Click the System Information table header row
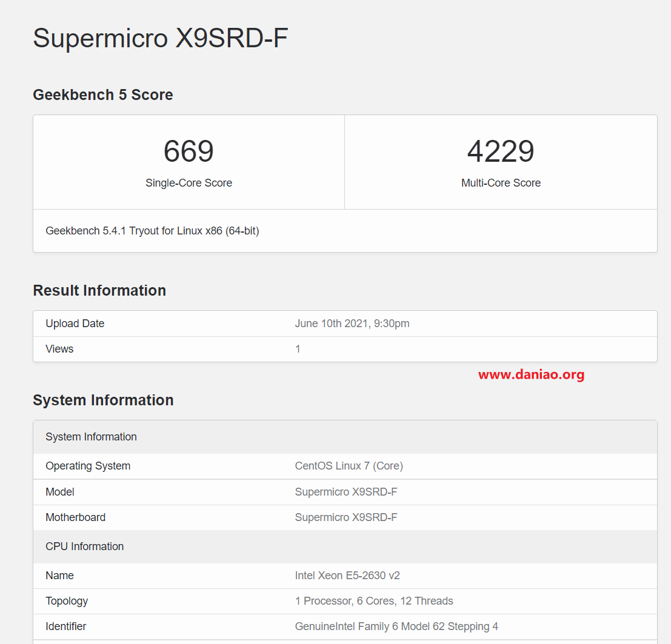Screen dimensions: 671x644 pos(345,437)
